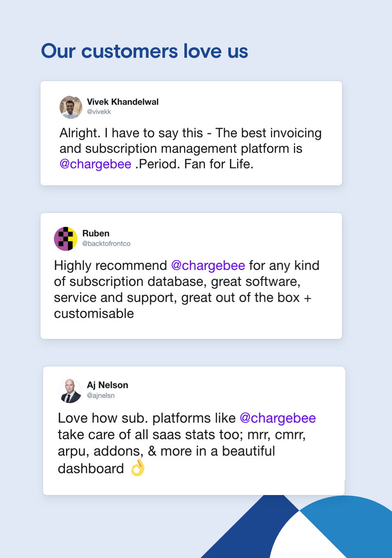Open the Vivek Khandelwal name link
Image resolution: width=392 pixels, height=558 pixels.
pyautogui.click(x=123, y=102)
